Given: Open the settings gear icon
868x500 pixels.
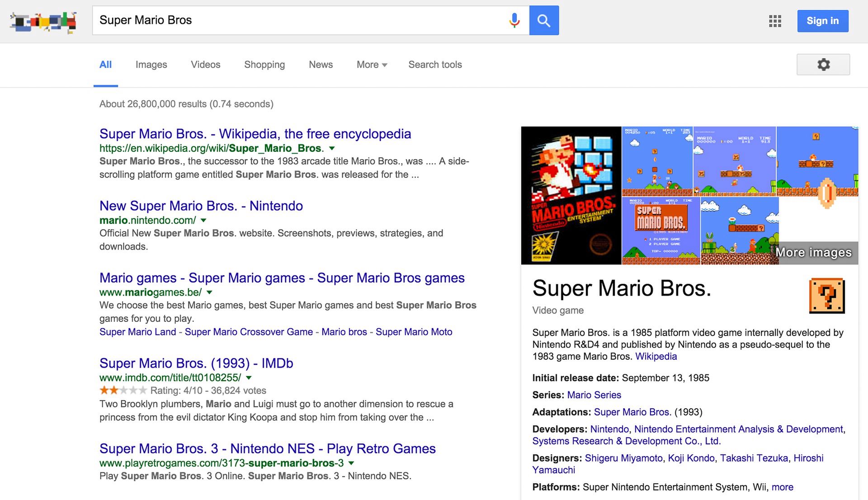Looking at the screenshot, I should [823, 65].
